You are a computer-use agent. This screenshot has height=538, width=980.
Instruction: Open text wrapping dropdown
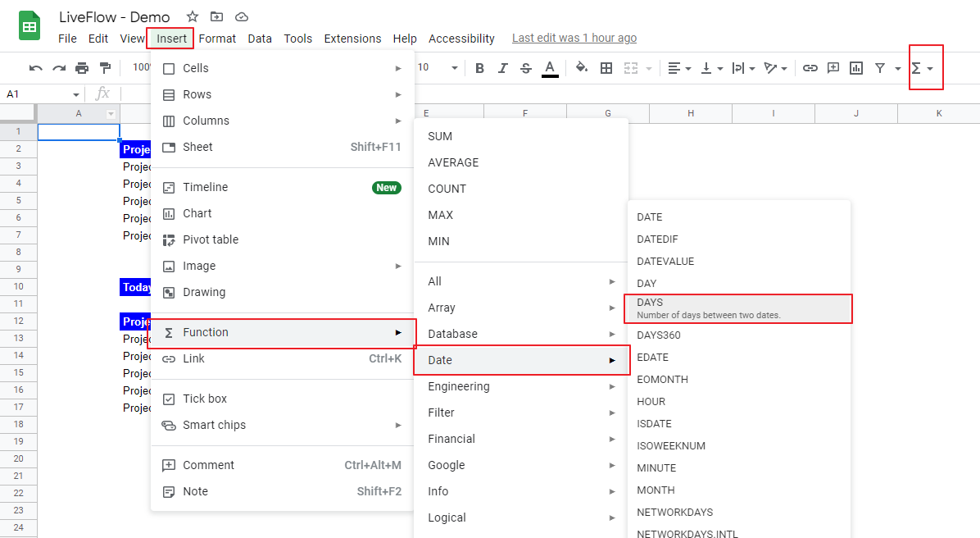click(743, 68)
